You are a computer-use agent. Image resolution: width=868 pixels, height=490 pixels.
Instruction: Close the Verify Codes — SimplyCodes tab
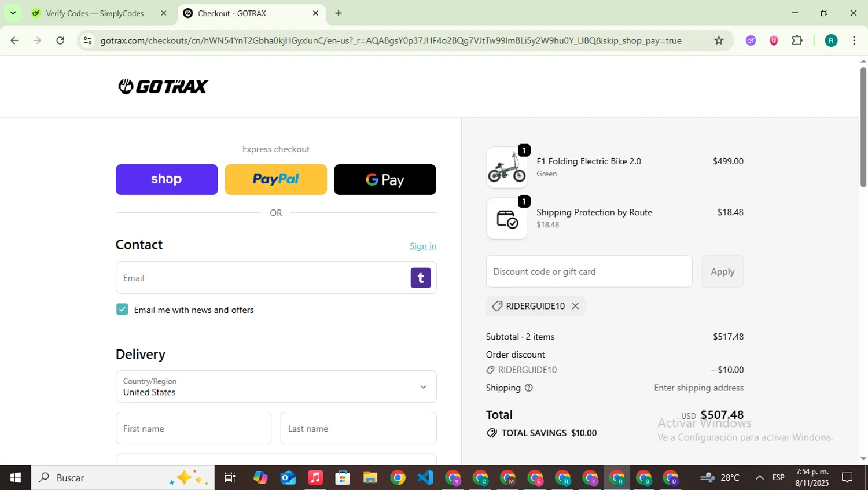tap(163, 13)
